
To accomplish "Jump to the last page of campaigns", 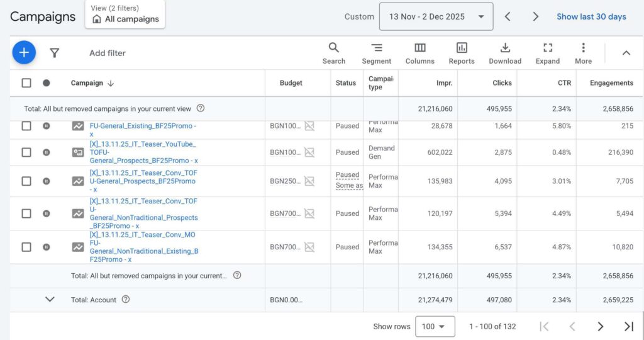I will click(x=628, y=326).
